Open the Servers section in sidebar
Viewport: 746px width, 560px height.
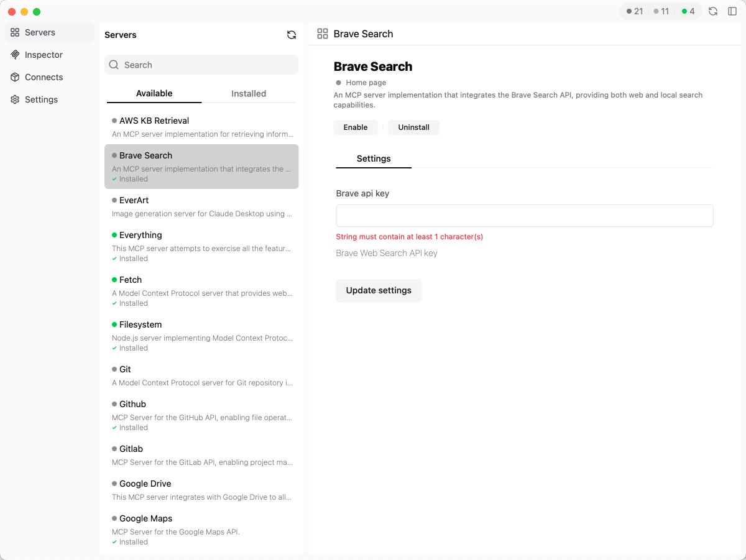50,32
